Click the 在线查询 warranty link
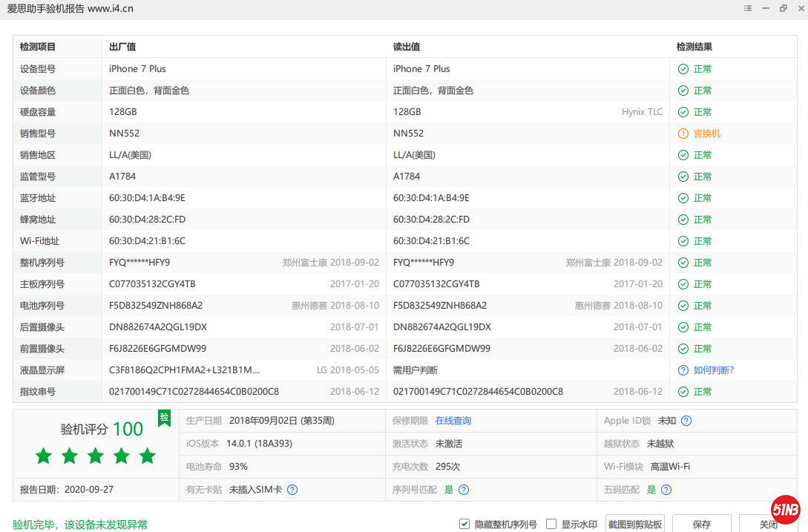808x532 pixels. (x=453, y=421)
